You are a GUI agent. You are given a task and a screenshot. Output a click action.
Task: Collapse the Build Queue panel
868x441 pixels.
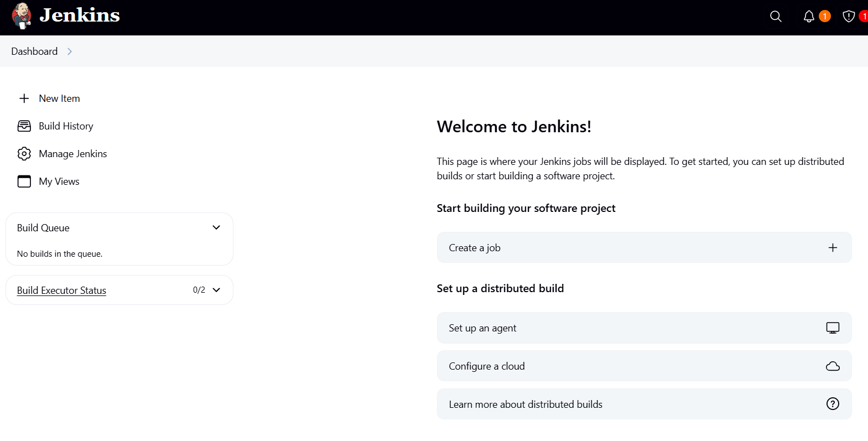tap(216, 227)
